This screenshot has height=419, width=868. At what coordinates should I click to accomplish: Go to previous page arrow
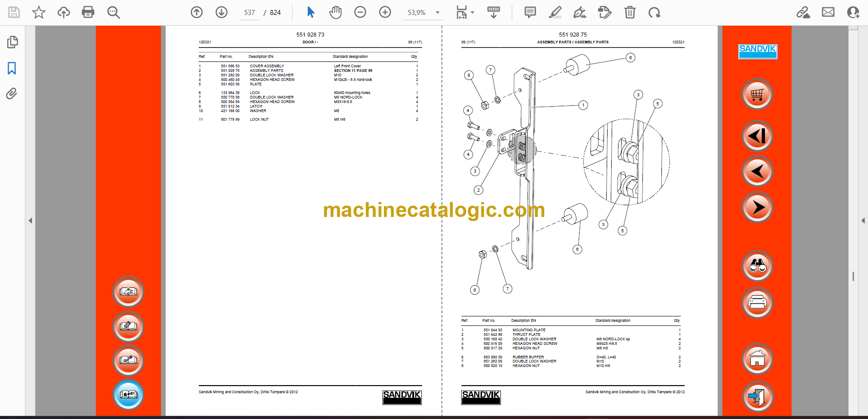197,12
